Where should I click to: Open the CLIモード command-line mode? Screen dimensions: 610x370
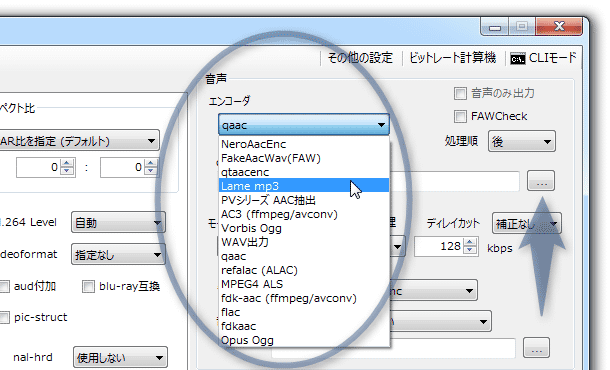pyautogui.click(x=543, y=58)
